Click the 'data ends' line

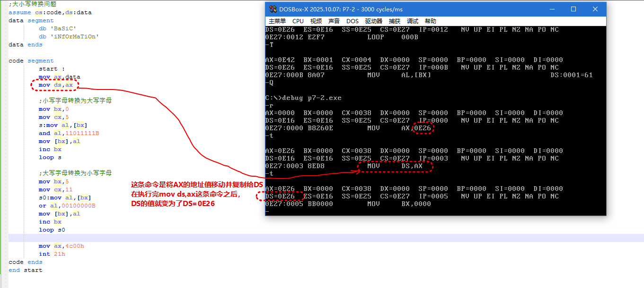(26, 45)
